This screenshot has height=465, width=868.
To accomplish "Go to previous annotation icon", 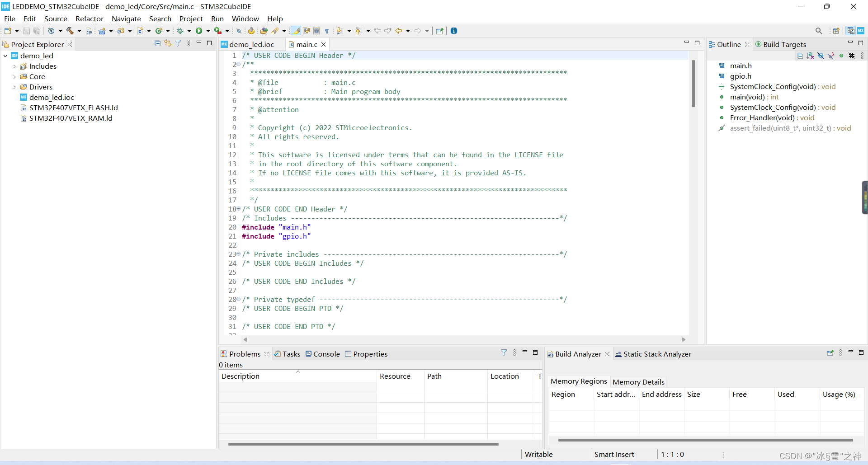I will click(x=359, y=31).
